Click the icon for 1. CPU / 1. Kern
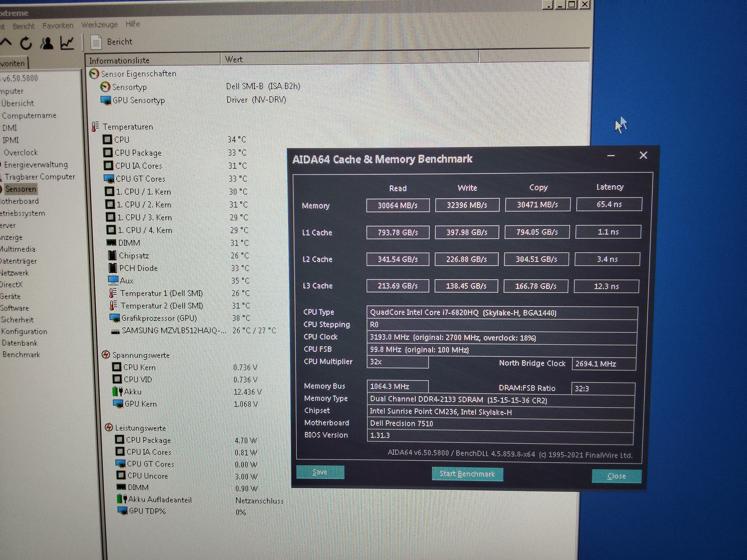This screenshot has height=560, width=747. coord(110,192)
